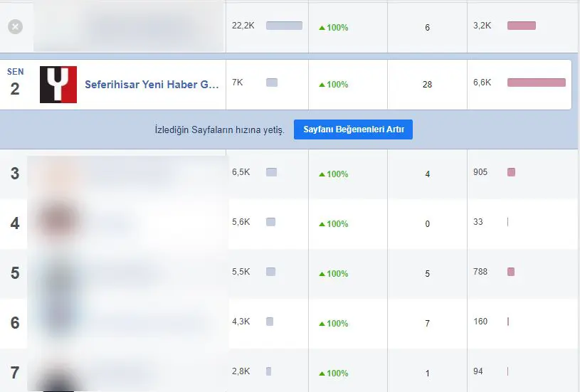Select the 6,5K likes value in row 3
The width and height of the screenshot is (580, 392).
click(241, 172)
